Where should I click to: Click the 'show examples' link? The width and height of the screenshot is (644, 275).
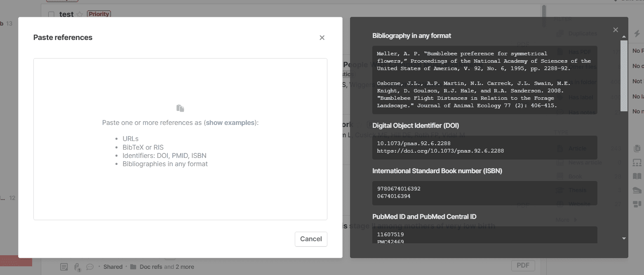tap(230, 122)
